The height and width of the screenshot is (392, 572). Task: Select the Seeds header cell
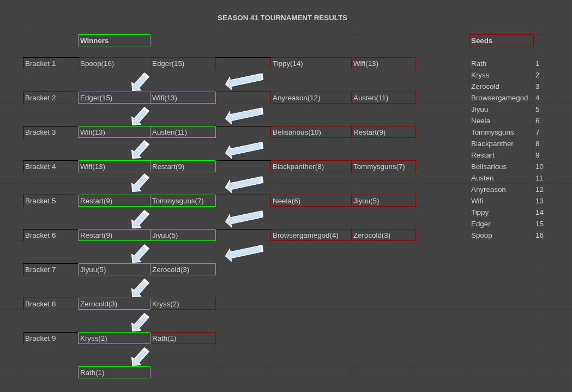(x=501, y=40)
